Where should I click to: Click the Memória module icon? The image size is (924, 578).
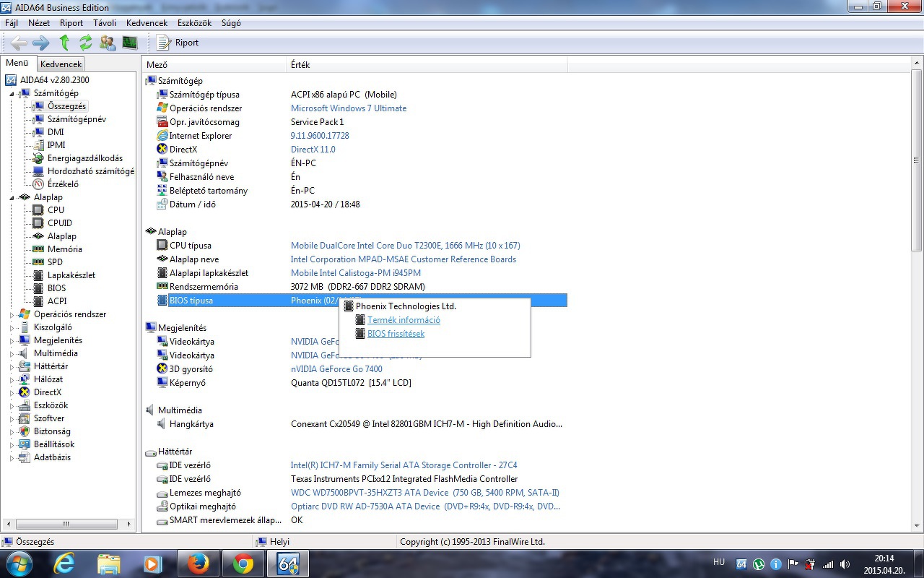(x=39, y=249)
